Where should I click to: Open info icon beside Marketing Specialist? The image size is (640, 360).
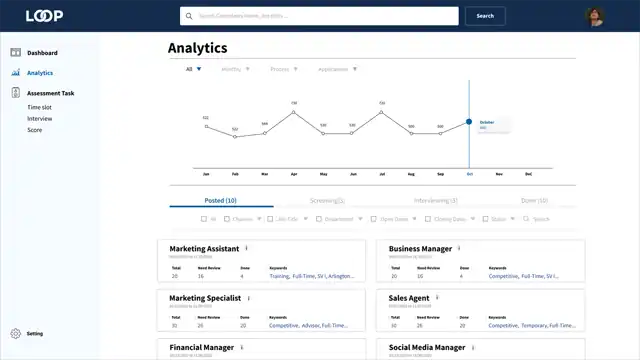[249, 298]
